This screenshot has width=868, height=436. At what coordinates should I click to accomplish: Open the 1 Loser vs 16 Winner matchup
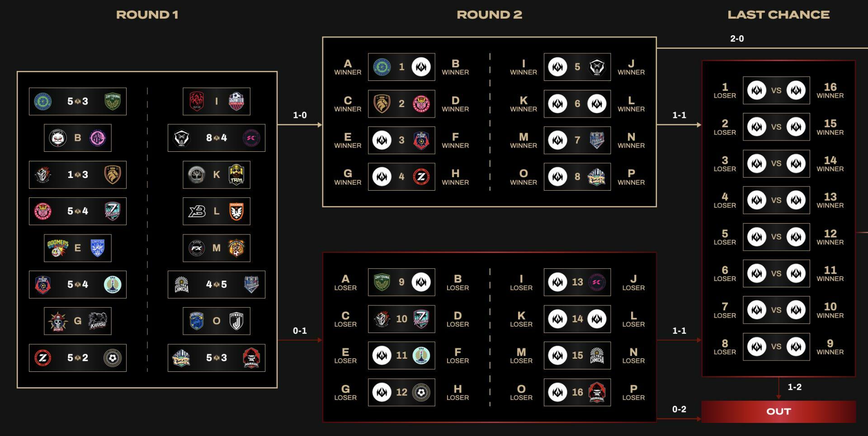[x=776, y=90]
